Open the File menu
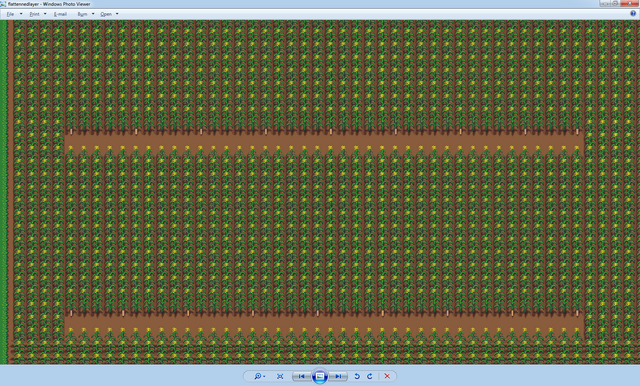This screenshot has height=386, width=640. (11, 14)
